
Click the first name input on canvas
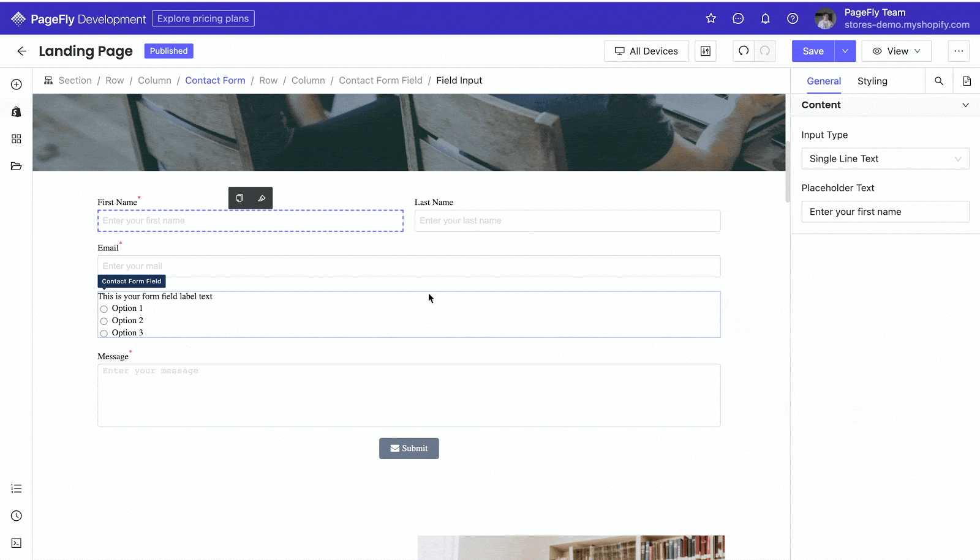pos(250,221)
